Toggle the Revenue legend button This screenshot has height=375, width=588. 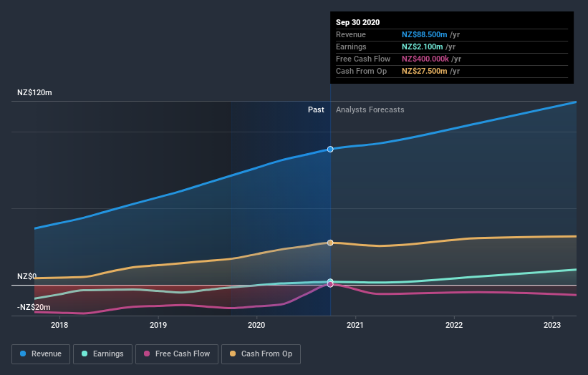(x=41, y=354)
